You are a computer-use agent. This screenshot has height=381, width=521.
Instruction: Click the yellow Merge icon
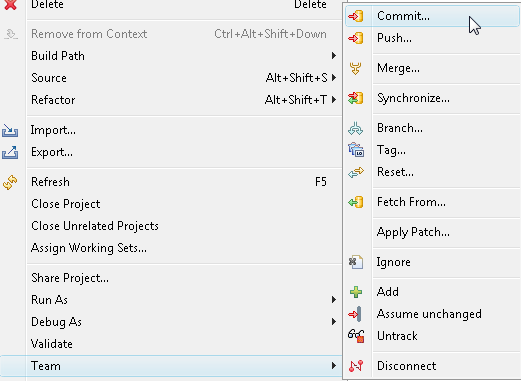tap(355, 68)
